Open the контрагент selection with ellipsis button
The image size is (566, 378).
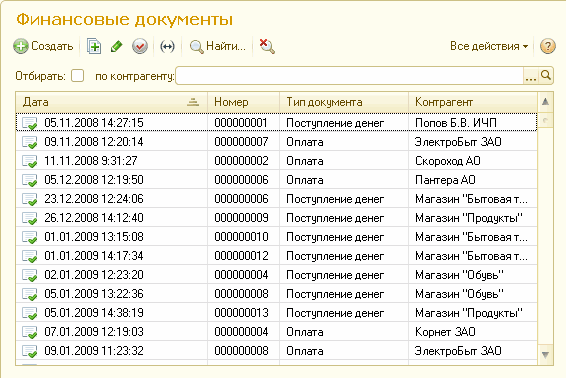click(x=531, y=76)
